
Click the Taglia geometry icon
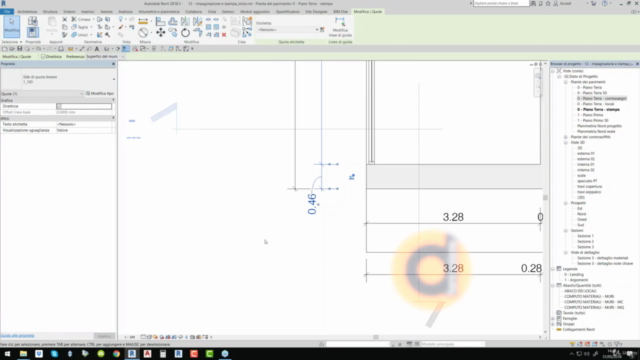[x=74, y=27]
